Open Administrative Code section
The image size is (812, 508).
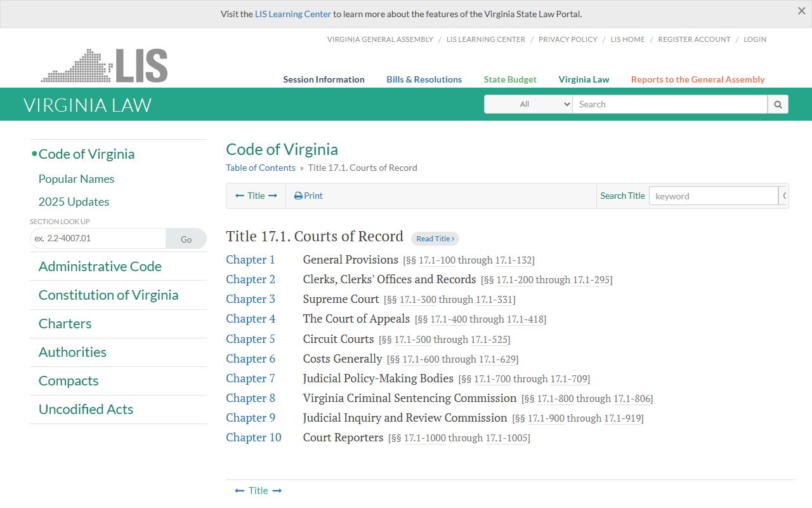point(100,267)
